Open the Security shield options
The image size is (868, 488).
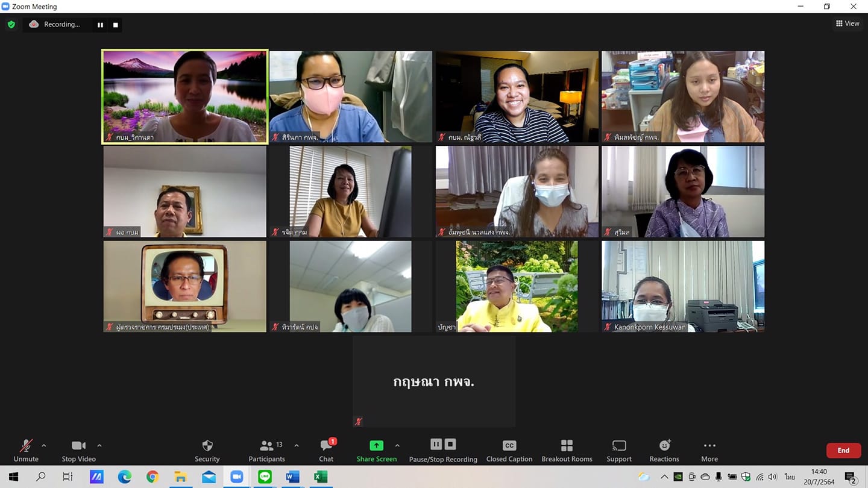(x=207, y=450)
